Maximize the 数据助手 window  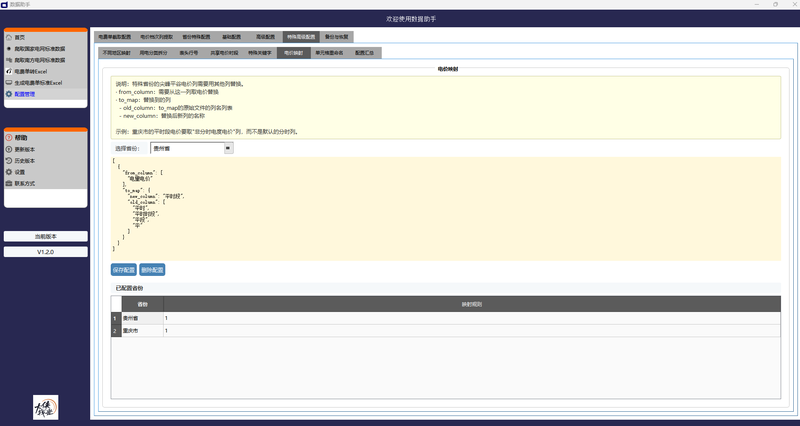click(x=775, y=4)
